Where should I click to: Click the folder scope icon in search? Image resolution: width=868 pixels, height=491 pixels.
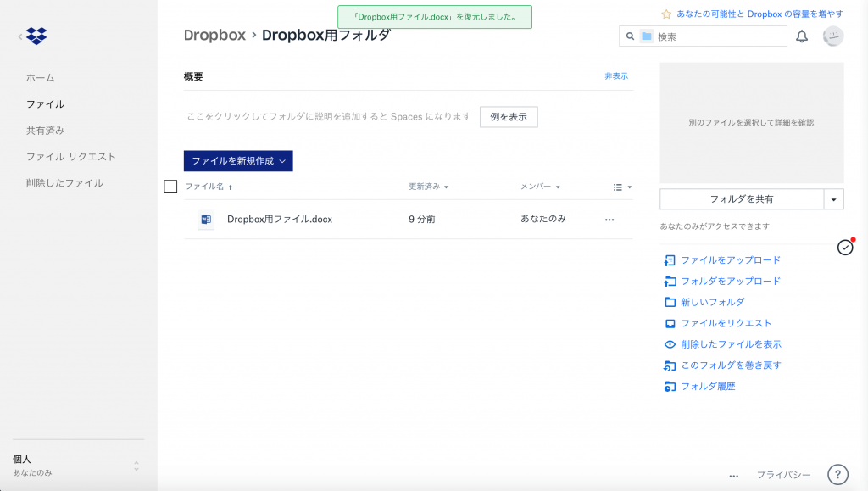pos(647,36)
